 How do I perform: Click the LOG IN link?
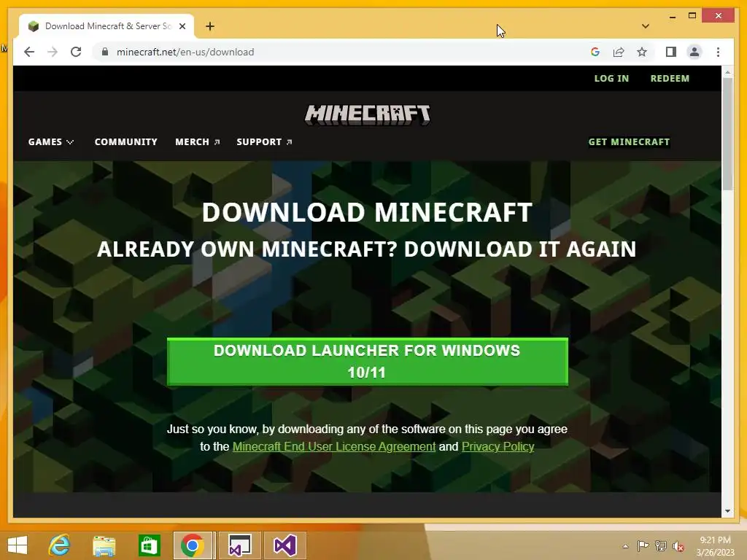tap(611, 78)
